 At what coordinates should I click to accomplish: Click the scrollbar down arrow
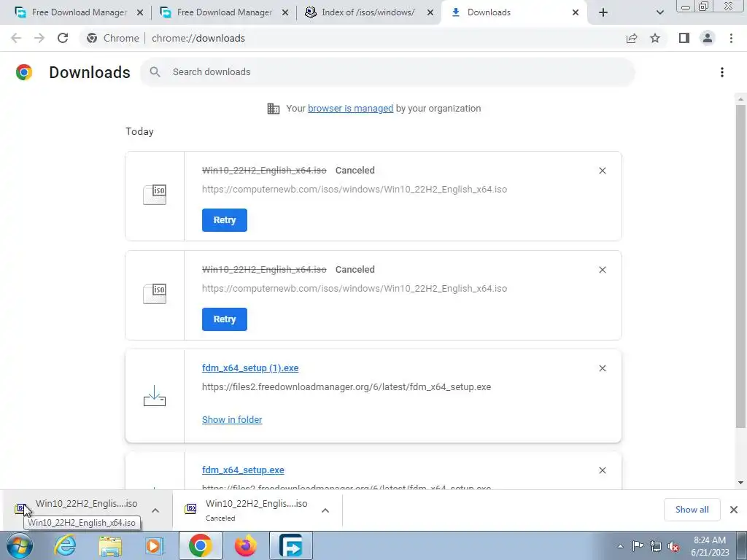[740, 483]
